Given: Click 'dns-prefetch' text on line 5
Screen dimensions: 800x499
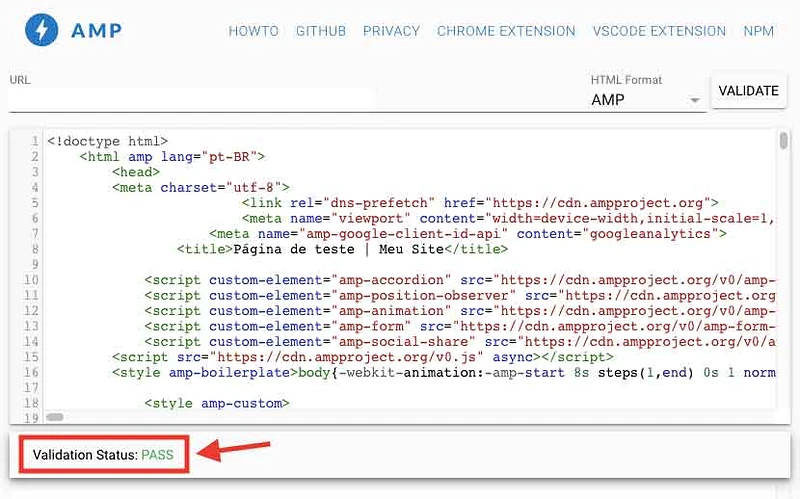Looking at the screenshot, I should pos(378,203).
